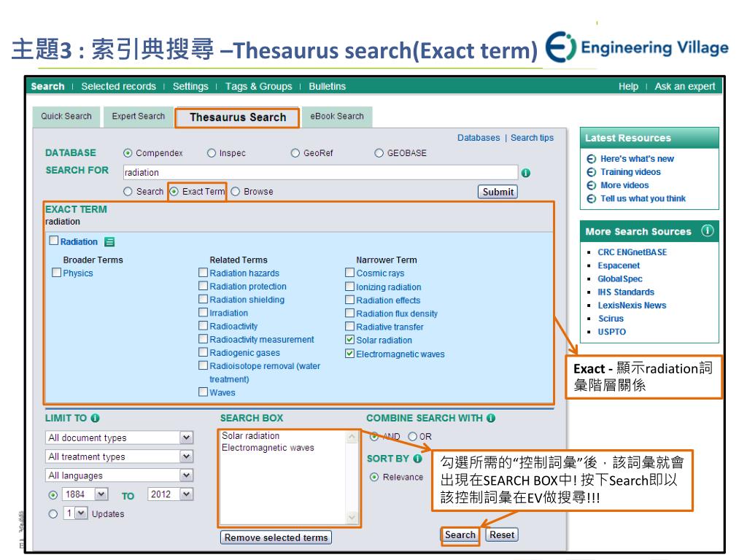The width and height of the screenshot is (747, 560).
Task: Check the Radiative transfer checkbox
Action: point(349,326)
